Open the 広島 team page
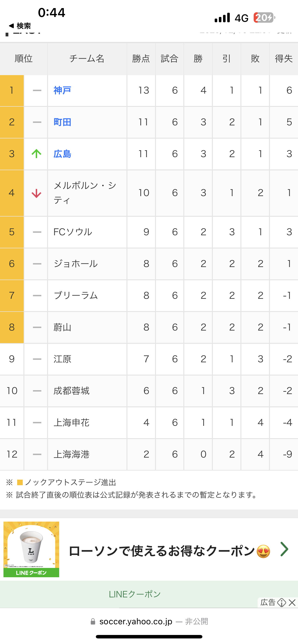 62,154
